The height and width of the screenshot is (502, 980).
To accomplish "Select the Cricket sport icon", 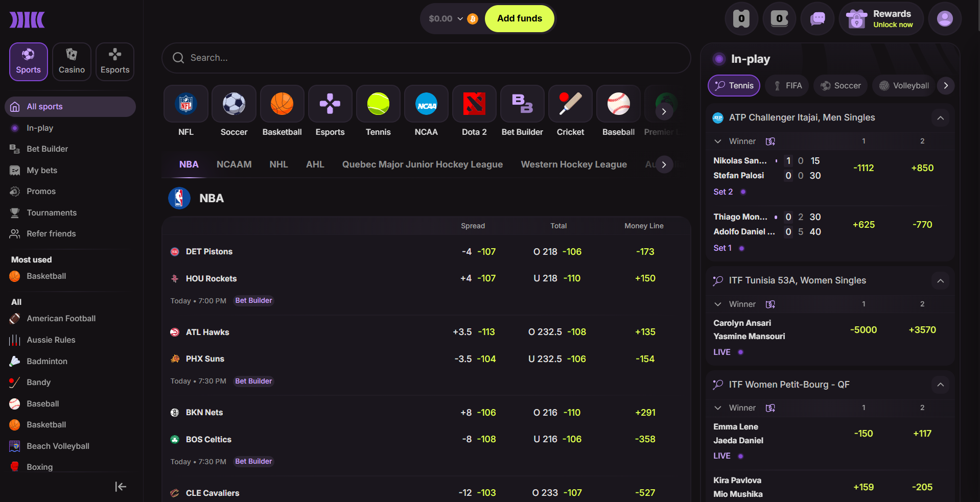I will click(570, 104).
